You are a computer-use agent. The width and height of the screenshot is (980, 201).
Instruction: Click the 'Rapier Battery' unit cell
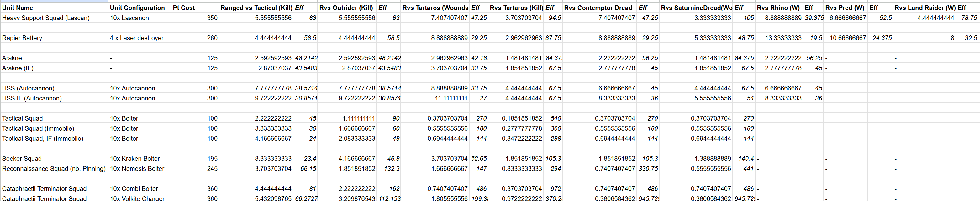click(x=54, y=38)
